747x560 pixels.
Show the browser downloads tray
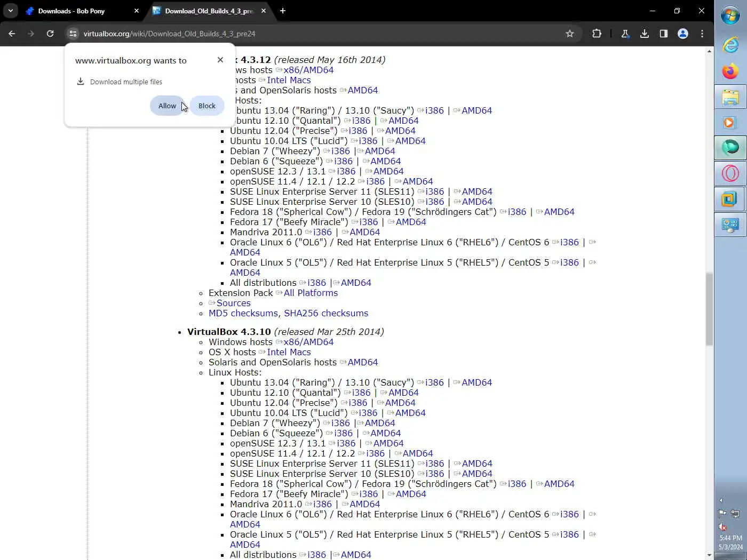pyautogui.click(x=645, y=34)
